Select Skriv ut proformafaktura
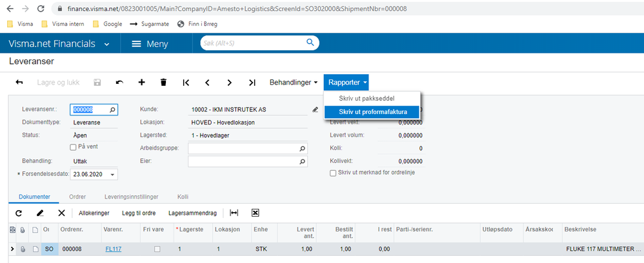The height and width of the screenshot is (263, 644). (371, 112)
